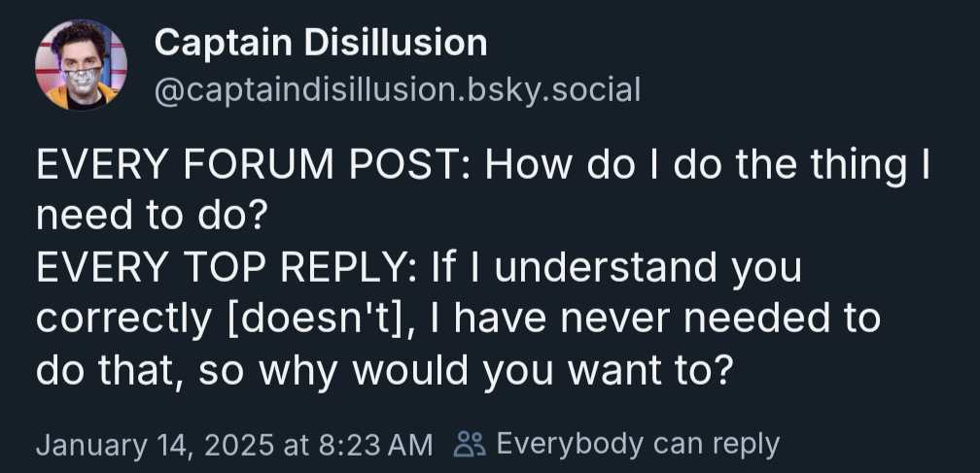Viewport: 980px width, 473px height.
Task: Click the Captain Disillusion display name
Action: pyautogui.click(x=321, y=43)
